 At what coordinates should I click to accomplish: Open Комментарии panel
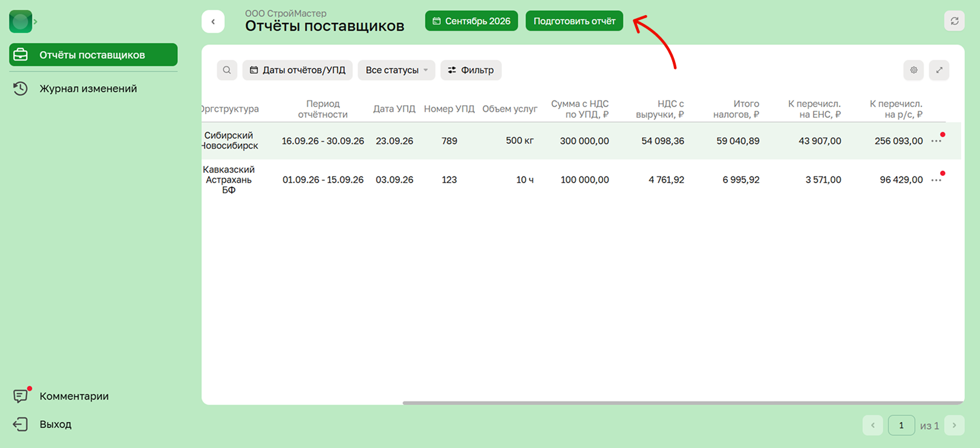[61, 396]
